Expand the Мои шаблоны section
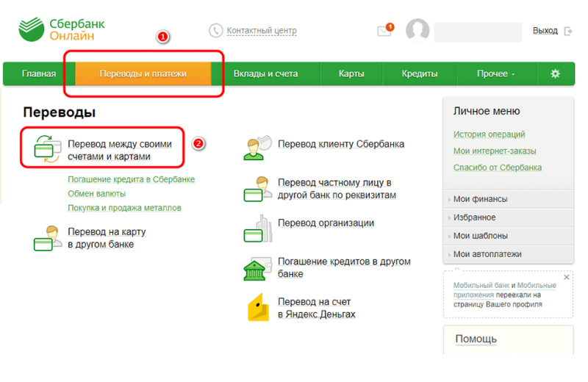Viewport: 588px width, 382px height. (x=481, y=236)
